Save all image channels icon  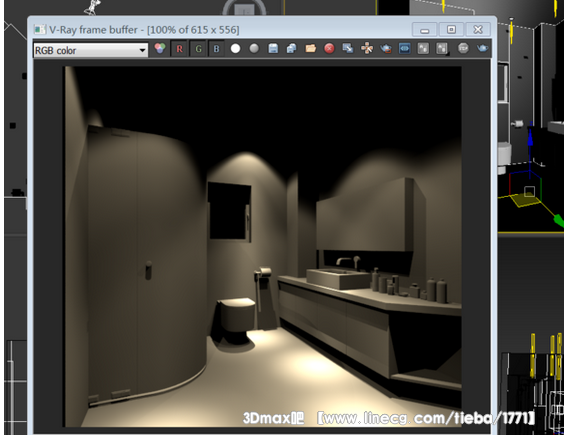click(x=291, y=48)
